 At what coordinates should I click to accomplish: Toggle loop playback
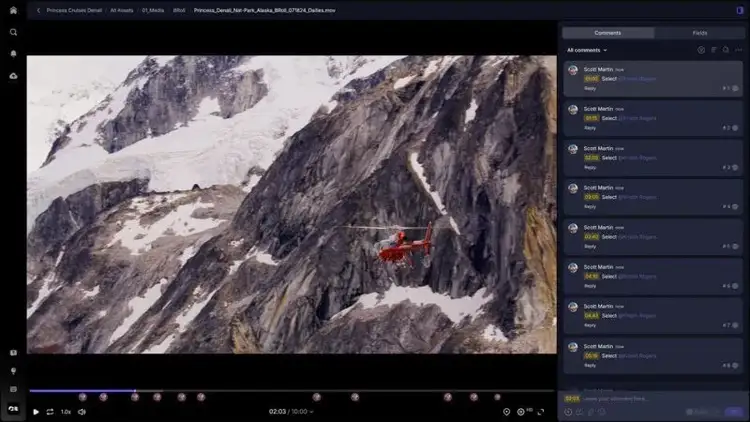click(50, 411)
